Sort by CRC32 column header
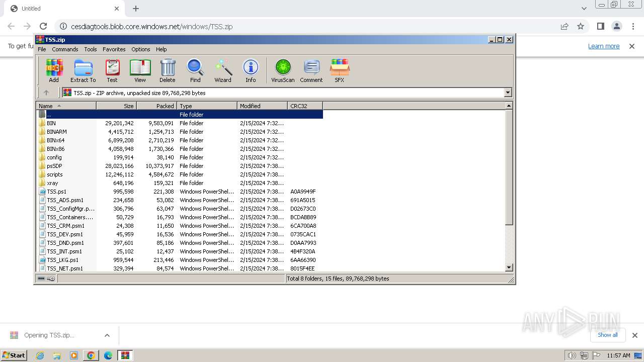This screenshot has width=644, height=362. (305, 106)
